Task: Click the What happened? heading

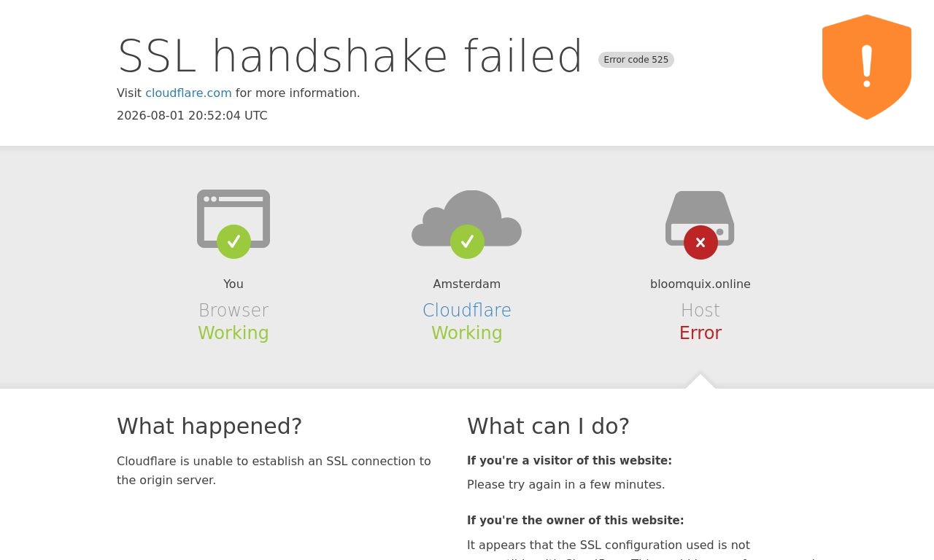Action: pos(209,426)
